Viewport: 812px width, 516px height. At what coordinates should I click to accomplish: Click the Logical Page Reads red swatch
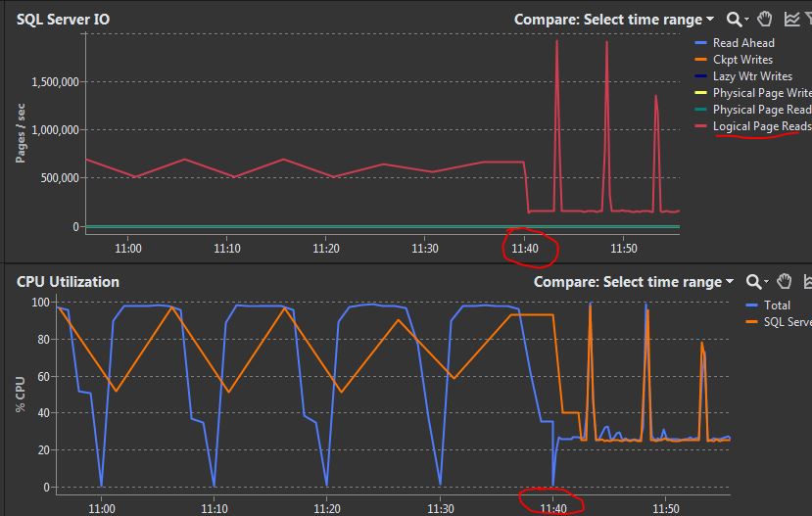(700, 125)
